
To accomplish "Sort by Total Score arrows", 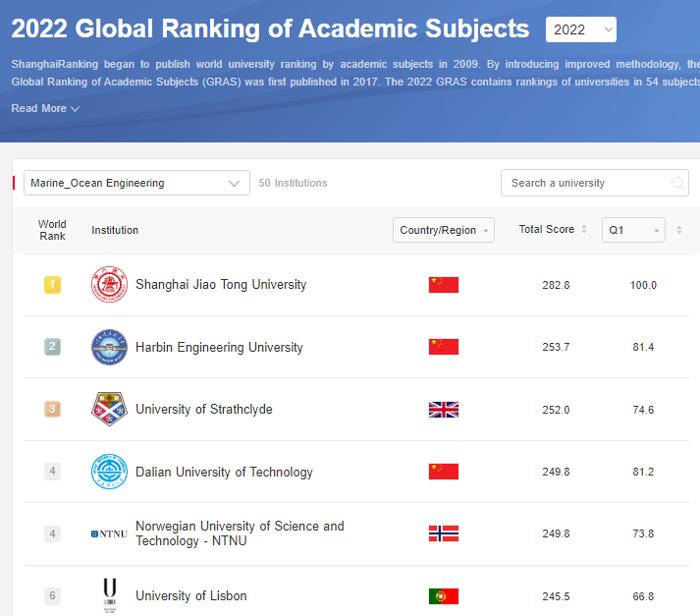I will tap(584, 230).
